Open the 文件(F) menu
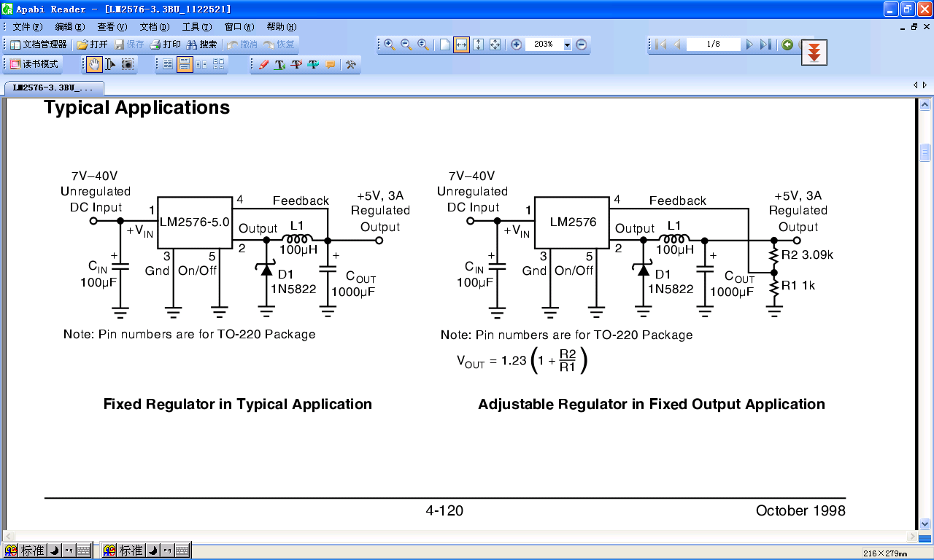 [28, 27]
